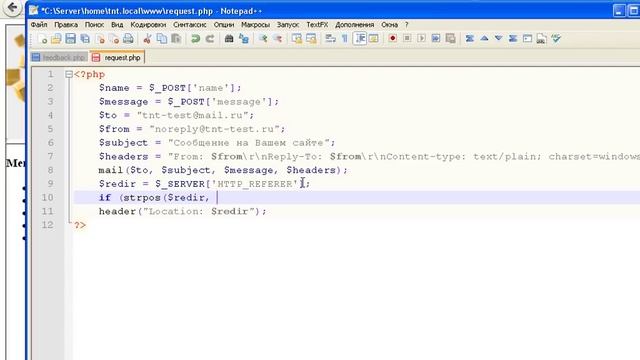640x360 pixels.
Task: Select the request.php tab
Action: point(117,58)
